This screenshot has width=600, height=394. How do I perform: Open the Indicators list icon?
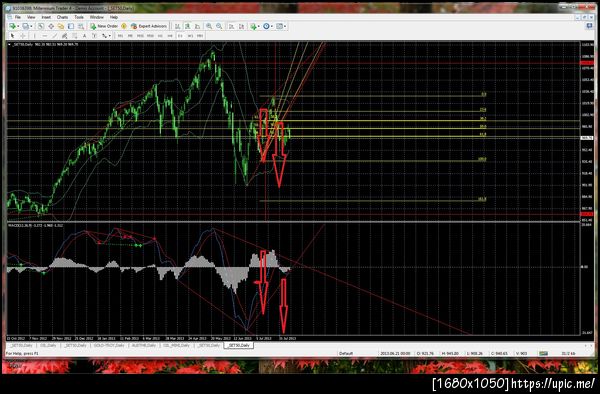coord(253,26)
